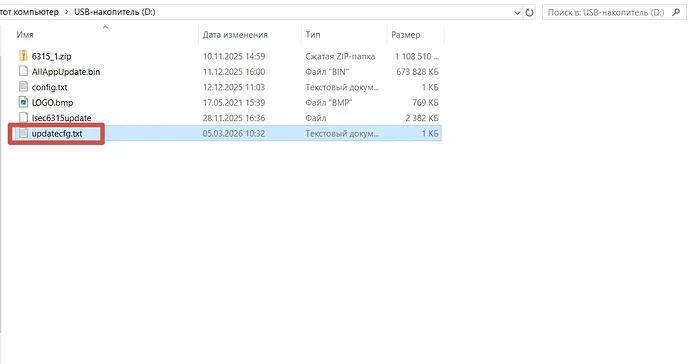The height and width of the screenshot is (364, 690).
Task: Select the config.txt document icon
Action: pyautogui.click(x=23, y=87)
